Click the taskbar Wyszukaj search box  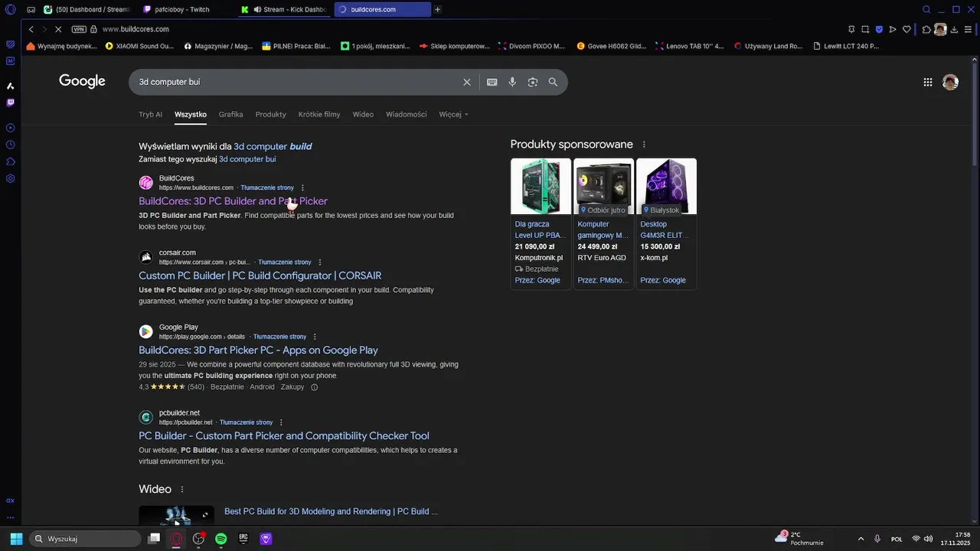click(85, 539)
